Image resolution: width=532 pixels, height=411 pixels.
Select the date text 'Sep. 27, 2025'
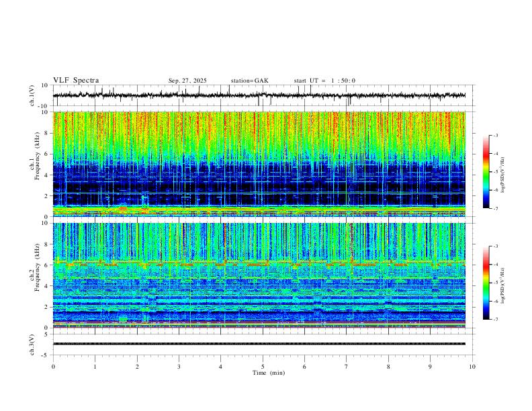[x=187, y=81]
